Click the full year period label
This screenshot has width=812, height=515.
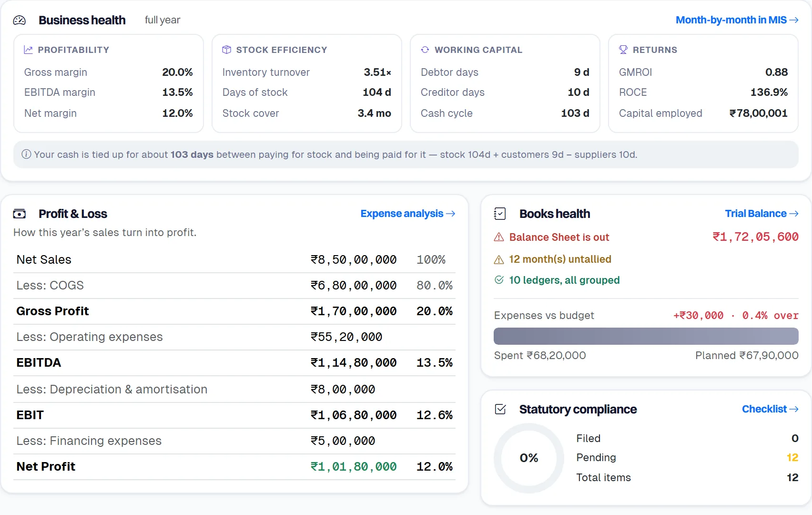(x=162, y=20)
